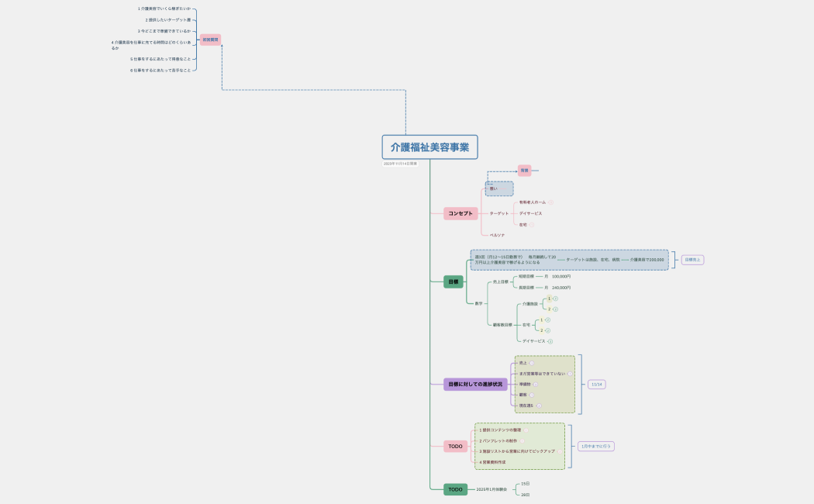
Task: Select the 2025年1月体験会 subtopic
Action: click(x=492, y=489)
